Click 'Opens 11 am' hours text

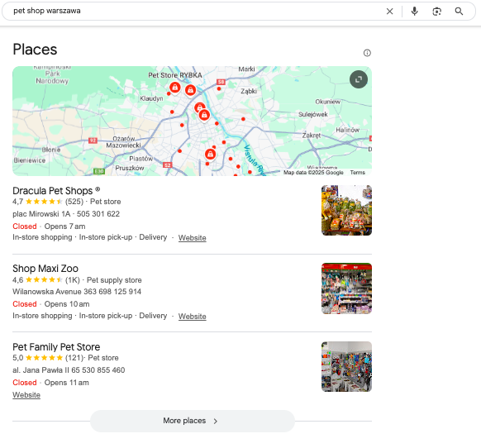click(67, 383)
